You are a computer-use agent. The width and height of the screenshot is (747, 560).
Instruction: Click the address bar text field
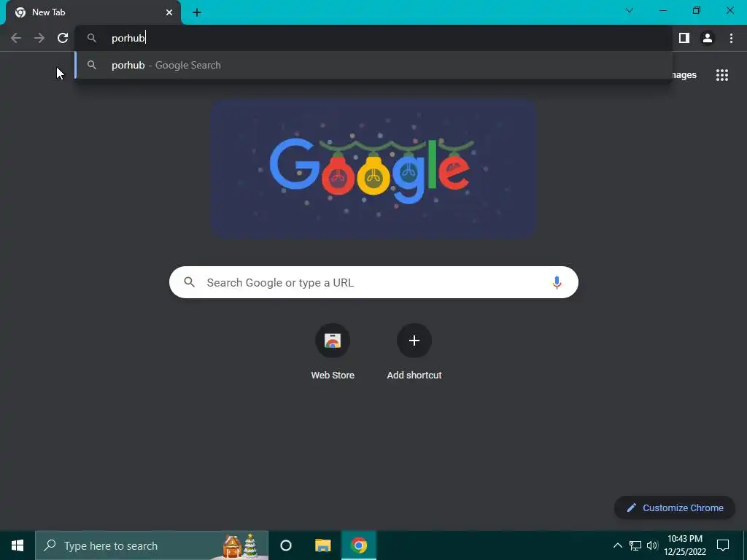click(x=373, y=38)
